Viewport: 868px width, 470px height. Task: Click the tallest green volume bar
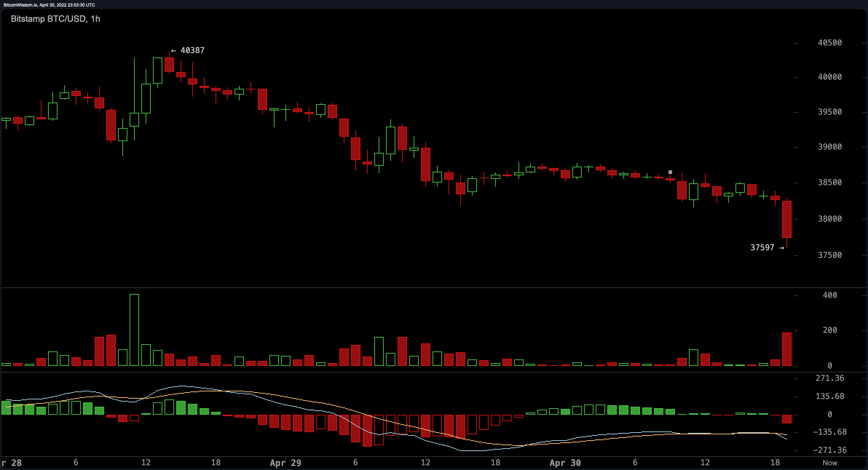(x=134, y=330)
